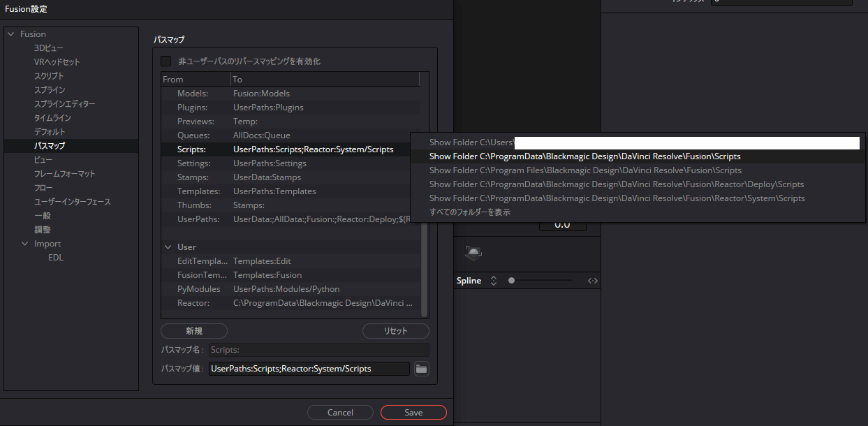
Task: Select the Reactor: path map row
Action: click(x=290, y=303)
